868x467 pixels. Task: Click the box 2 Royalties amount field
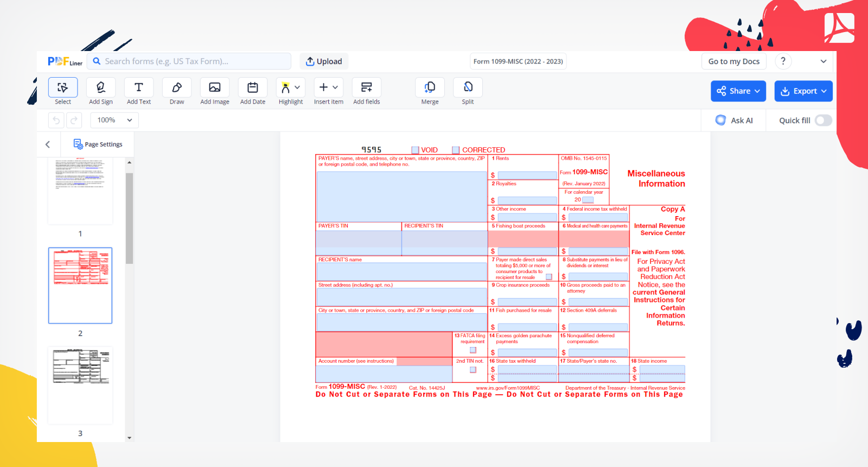pyautogui.click(x=527, y=200)
